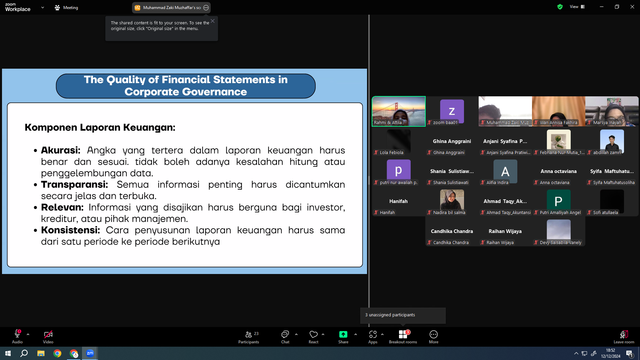Select the Muhammad Zaki video tile
Screen dimensions: 640x360
pos(505,111)
